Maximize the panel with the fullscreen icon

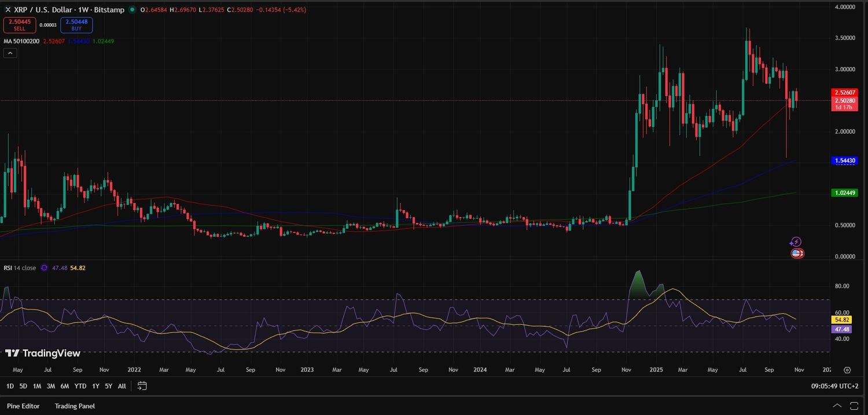coord(854,406)
